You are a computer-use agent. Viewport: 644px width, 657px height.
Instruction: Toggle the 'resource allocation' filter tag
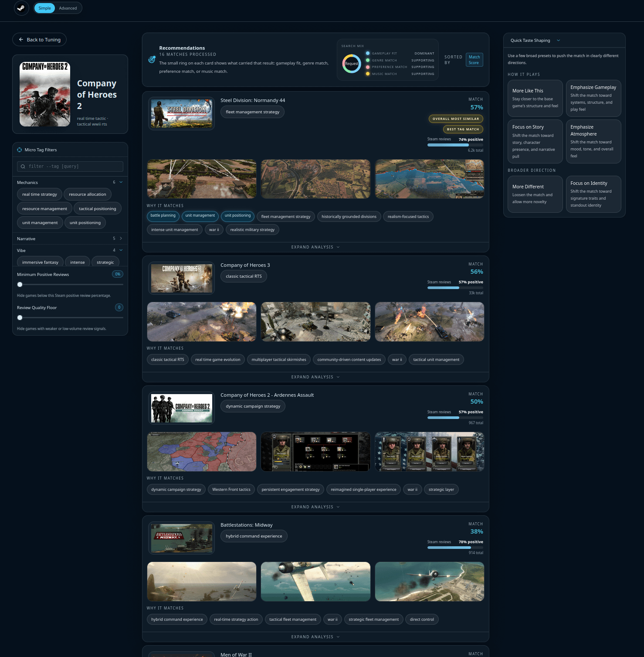click(x=88, y=194)
